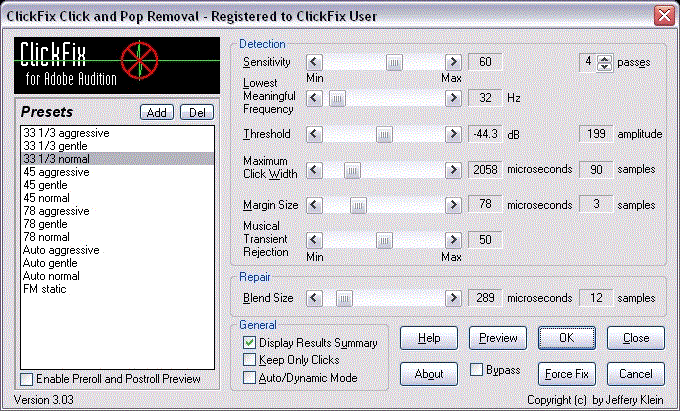Click the Force Fix button
Screen dimensions: 680x411
[567, 374]
